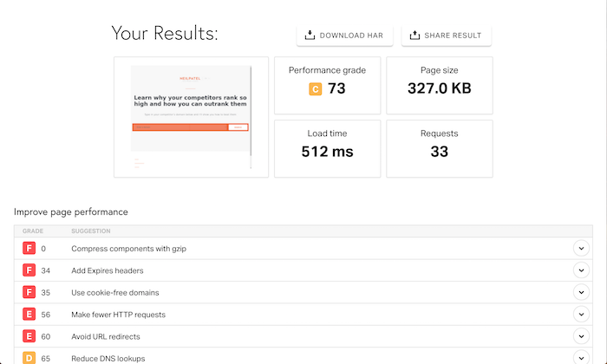Click the C performance grade badge

[315, 88]
